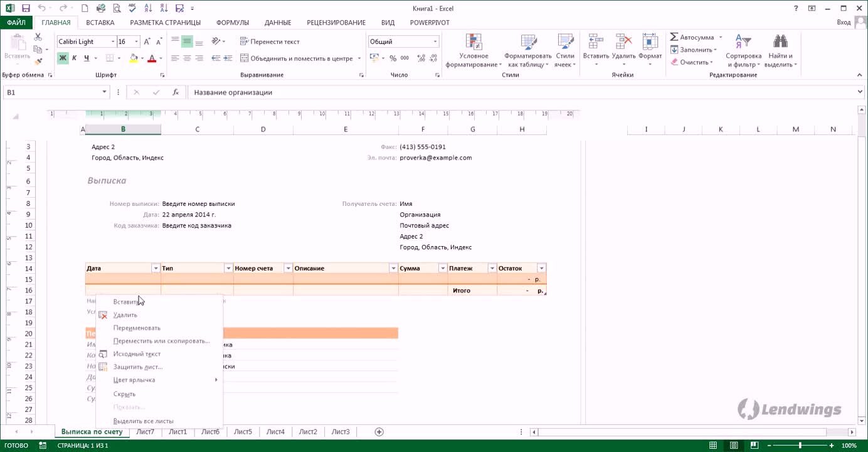Apply the yellow fill color
The height and width of the screenshot is (452, 868).
[133, 58]
